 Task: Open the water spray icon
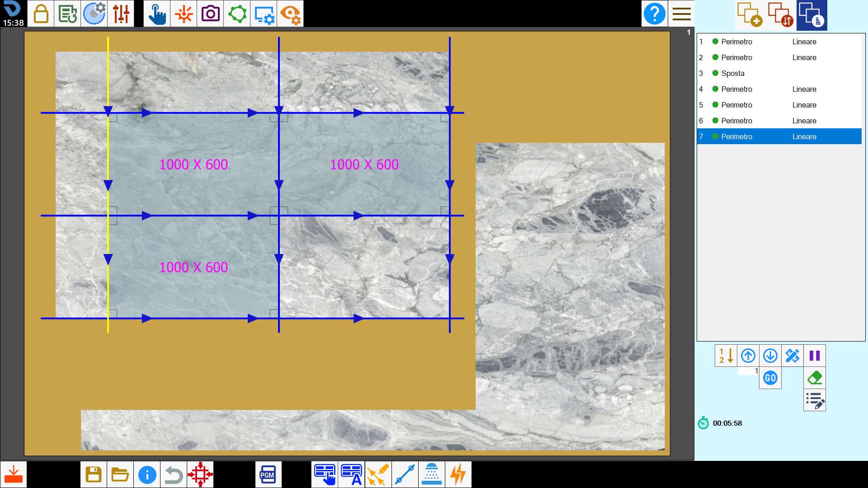[x=431, y=474]
